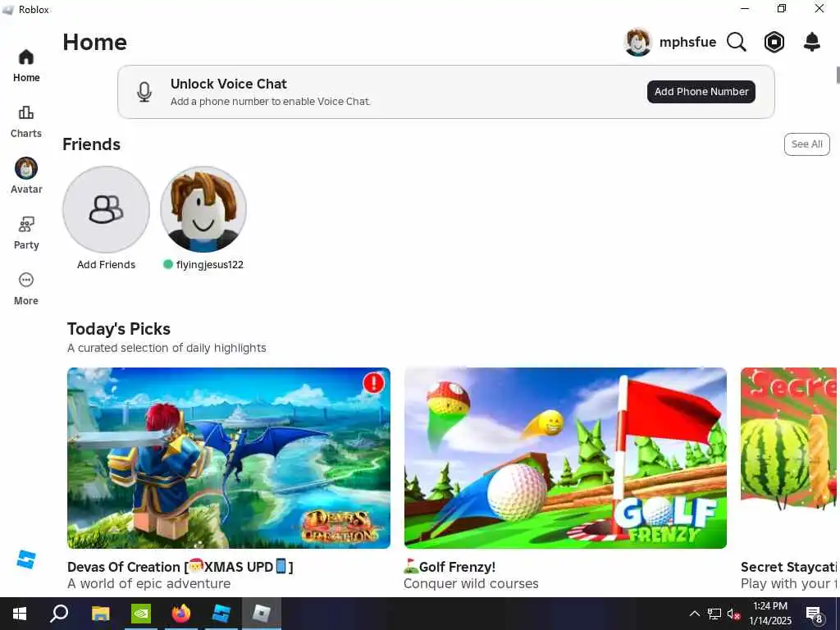
Task: Click Roblox Player taskbar icon
Action: click(x=262, y=614)
